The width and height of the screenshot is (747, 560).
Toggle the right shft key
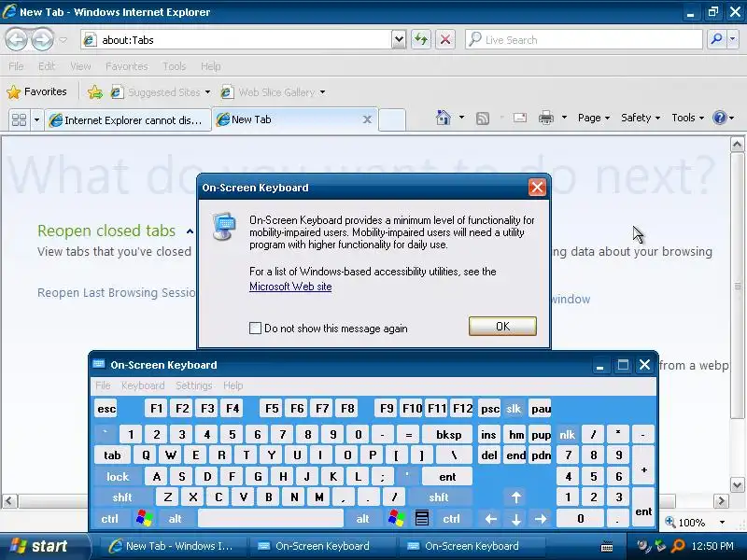coord(439,497)
